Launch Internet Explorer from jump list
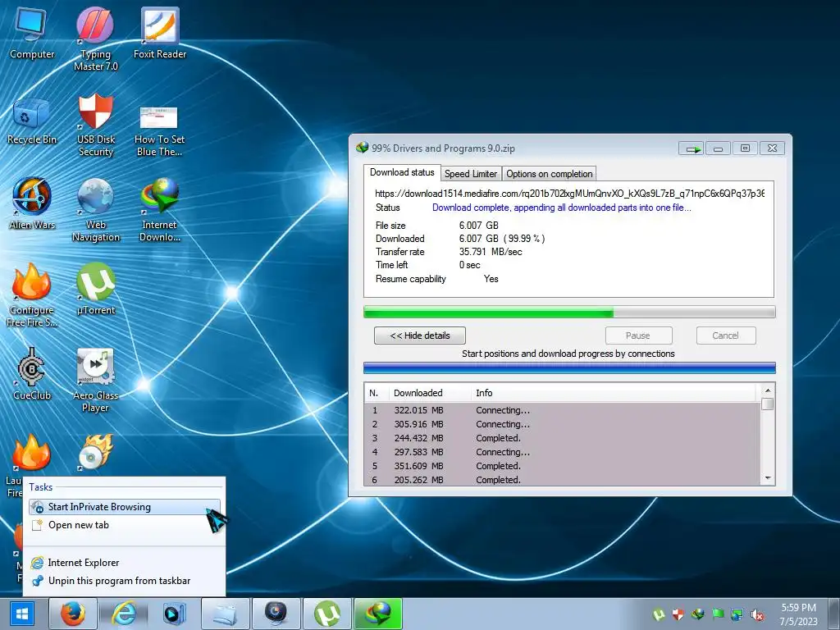Image resolution: width=840 pixels, height=630 pixels. (x=125, y=563)
